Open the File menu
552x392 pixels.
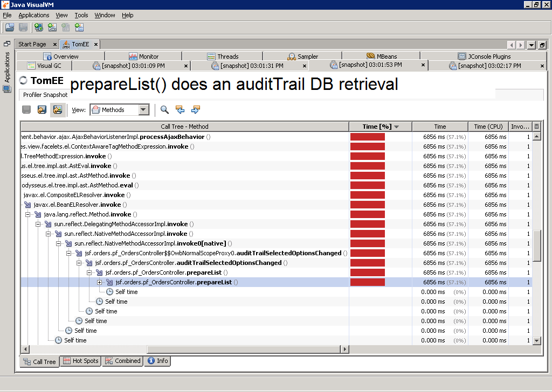click(7, 15)
